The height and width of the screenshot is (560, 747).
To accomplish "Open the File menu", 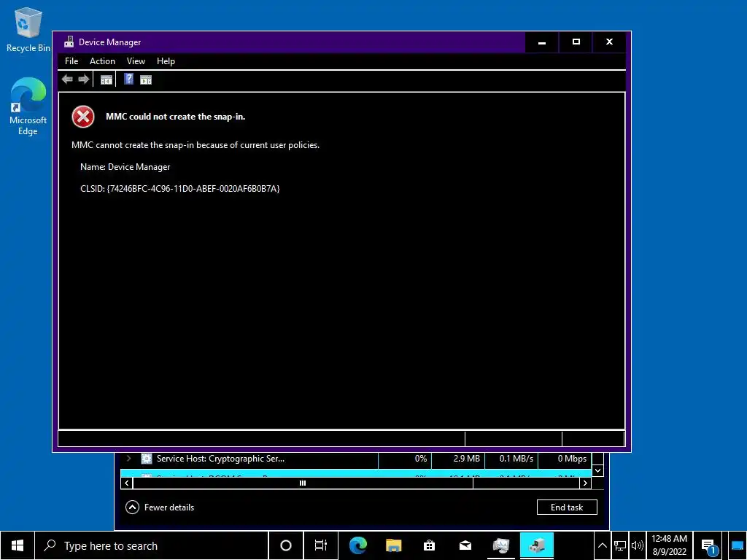I will coord(71,61).
